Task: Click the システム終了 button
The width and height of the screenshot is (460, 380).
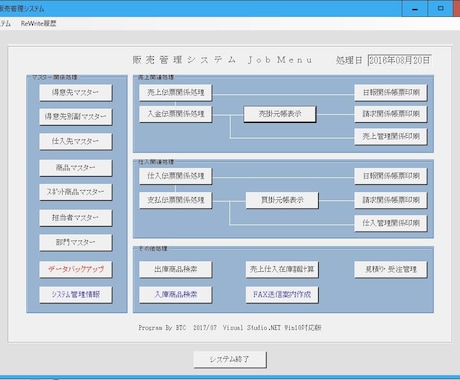Action: click(230, 359)
